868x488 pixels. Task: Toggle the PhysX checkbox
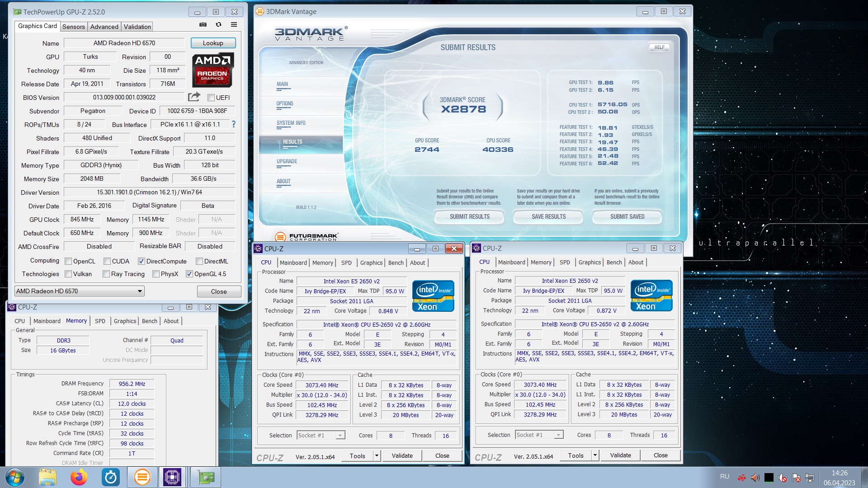point(156,274)
